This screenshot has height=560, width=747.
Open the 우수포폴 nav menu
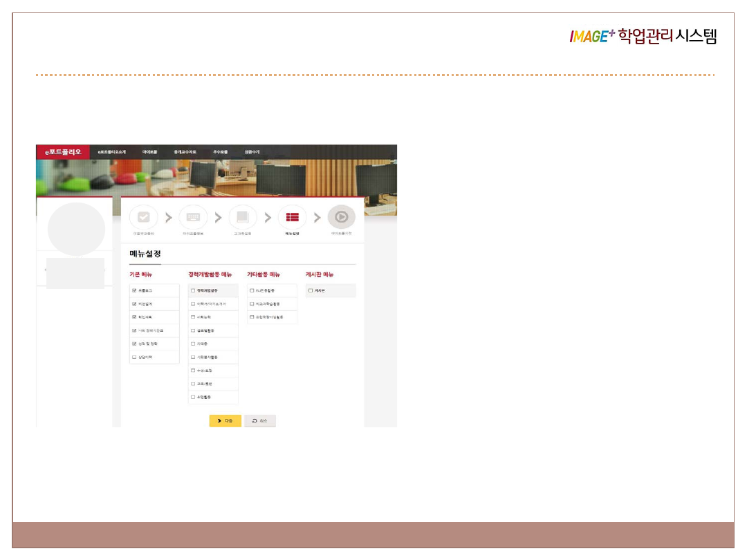220,152
